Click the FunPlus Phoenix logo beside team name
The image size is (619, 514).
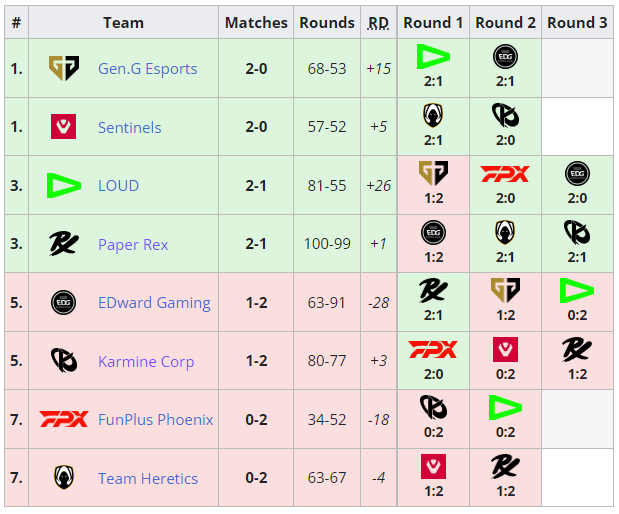click(x=64, y=419)
